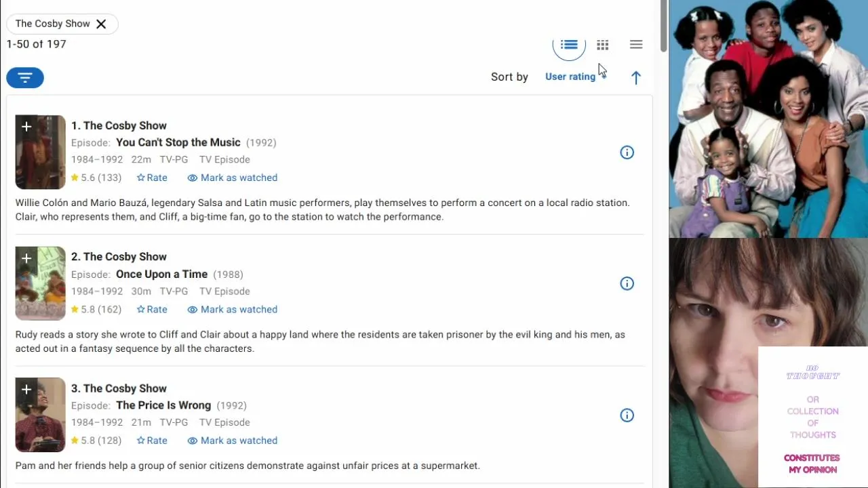Remove The Cosby Show filter chip

tap(101, 24)
